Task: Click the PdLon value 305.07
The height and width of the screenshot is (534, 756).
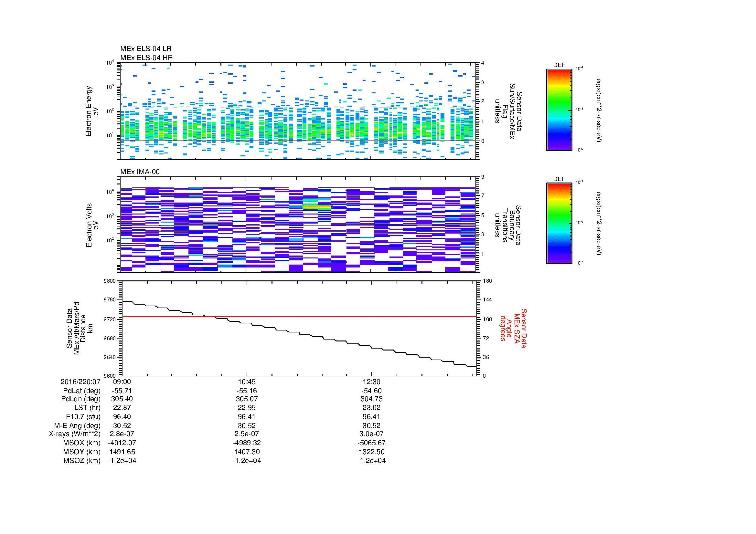Action: [x=247, y=399]
